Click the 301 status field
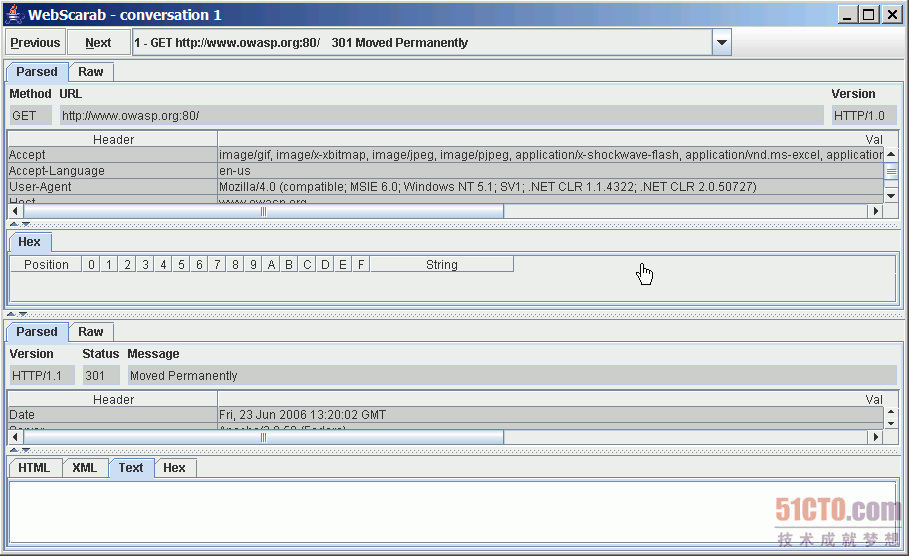 [x=101, y=376]
